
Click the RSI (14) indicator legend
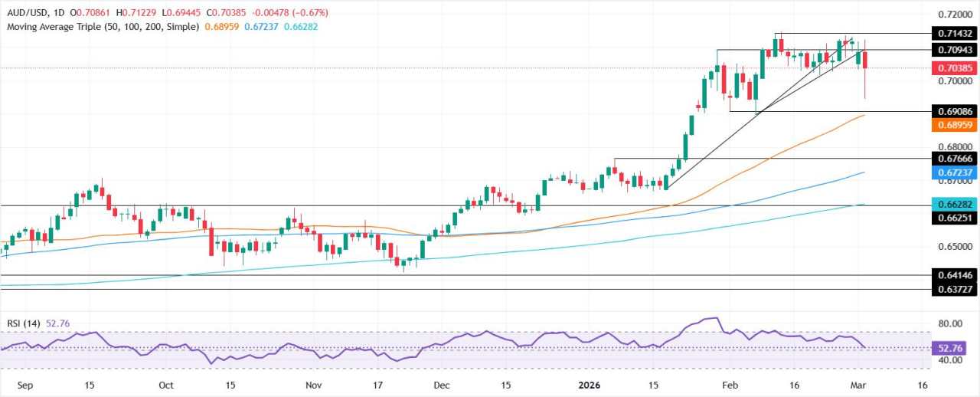click(24, 323)
